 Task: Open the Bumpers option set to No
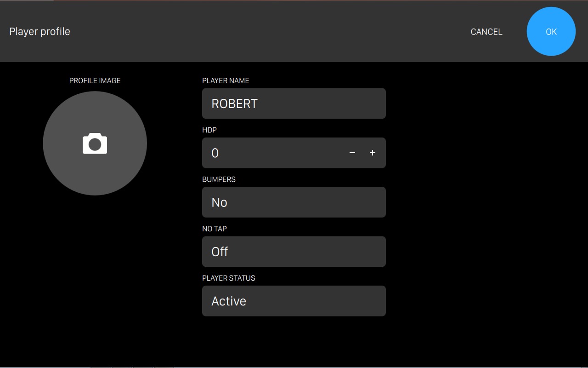pos(294,202)
